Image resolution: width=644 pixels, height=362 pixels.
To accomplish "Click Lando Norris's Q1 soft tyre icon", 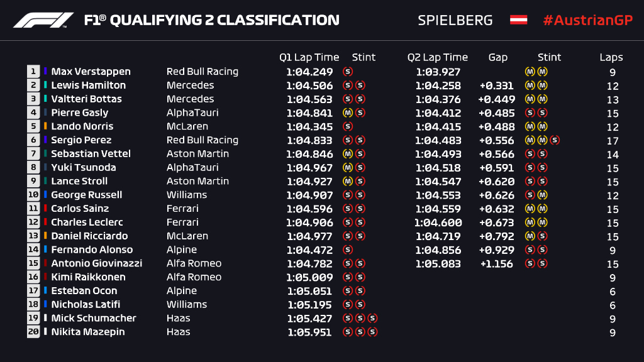I will [x=348, y=126].
